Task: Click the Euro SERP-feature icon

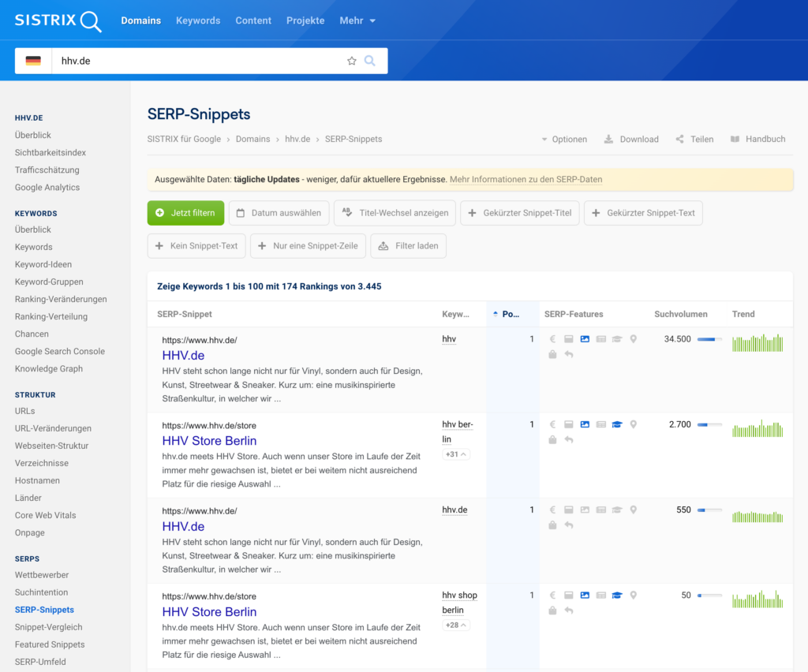Action: [x=552, y=339]
